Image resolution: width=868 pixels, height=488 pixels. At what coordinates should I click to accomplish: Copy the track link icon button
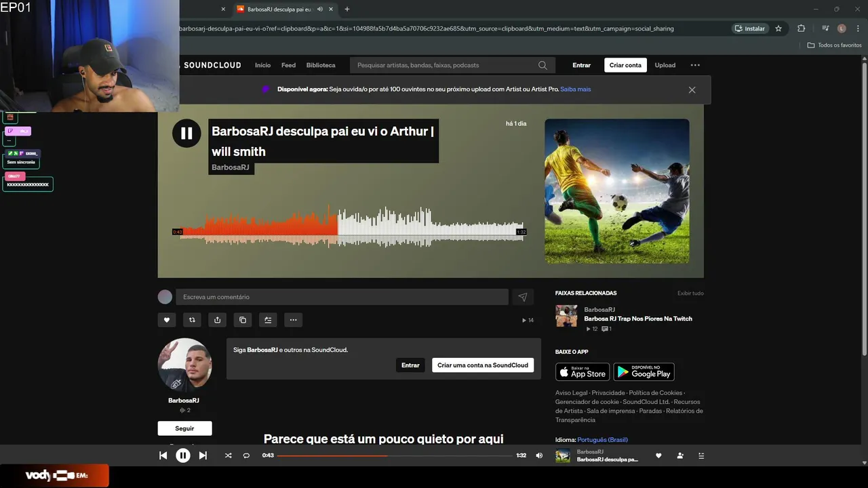point(243,320)
